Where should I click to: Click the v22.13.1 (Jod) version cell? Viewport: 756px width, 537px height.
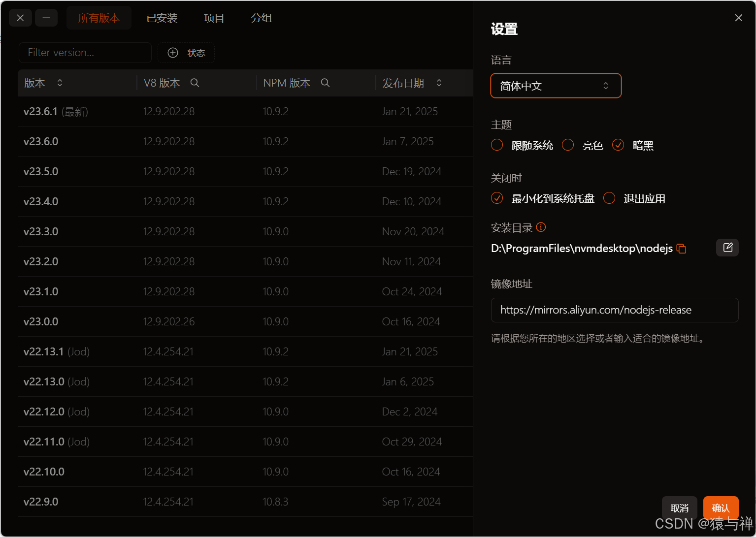57,352
